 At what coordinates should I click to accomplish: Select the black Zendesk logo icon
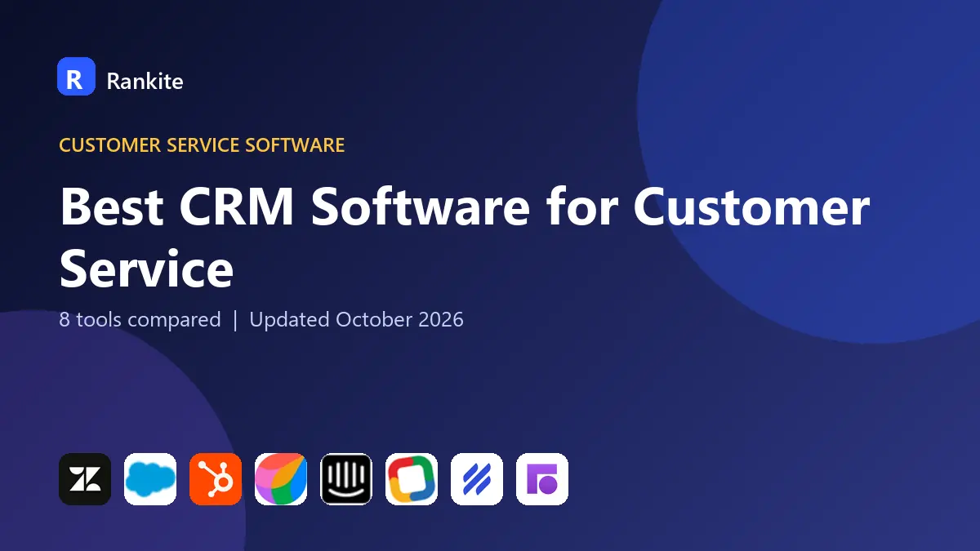(85, 479)
